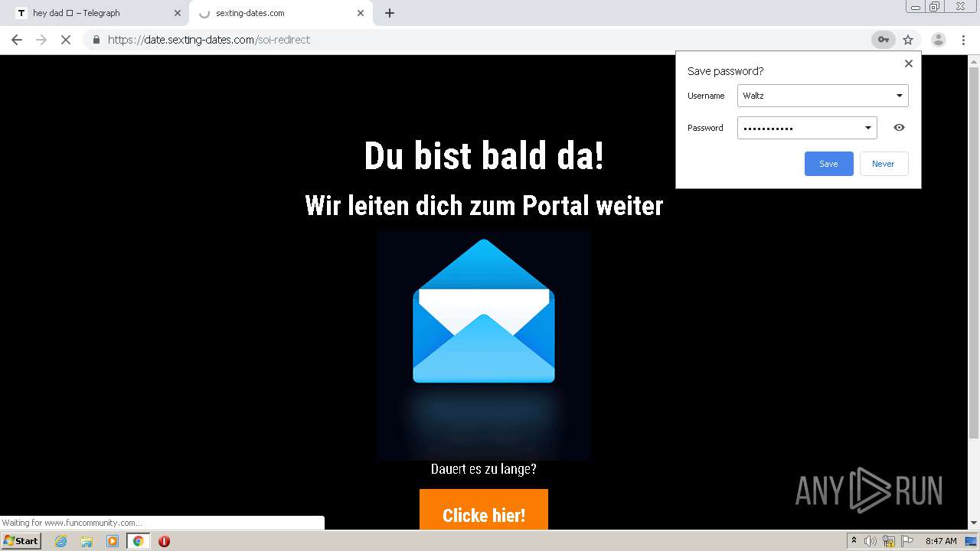
Task: Dismiss the Save password popup
Action: click(909, 64)
